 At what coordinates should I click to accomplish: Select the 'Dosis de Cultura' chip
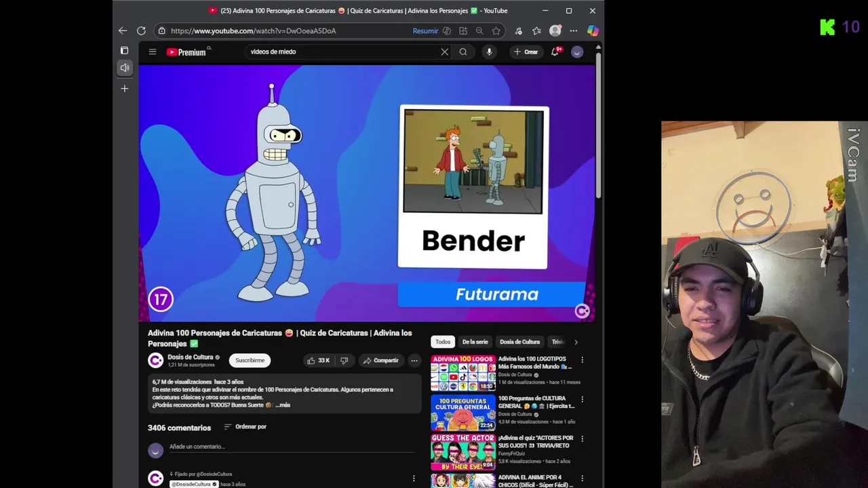pyautogui.click(x=520, y=342)
